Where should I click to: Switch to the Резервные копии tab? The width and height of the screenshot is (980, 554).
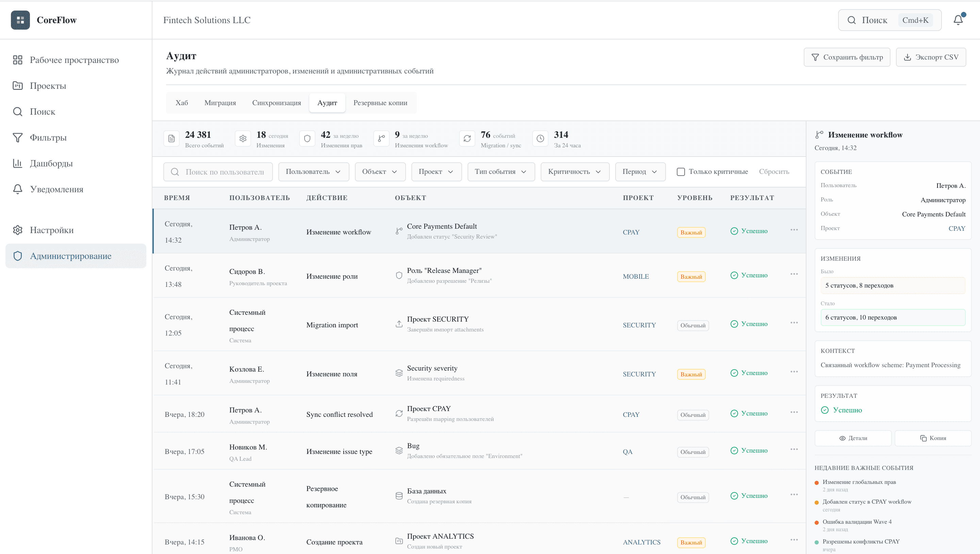tap(380, 102)
